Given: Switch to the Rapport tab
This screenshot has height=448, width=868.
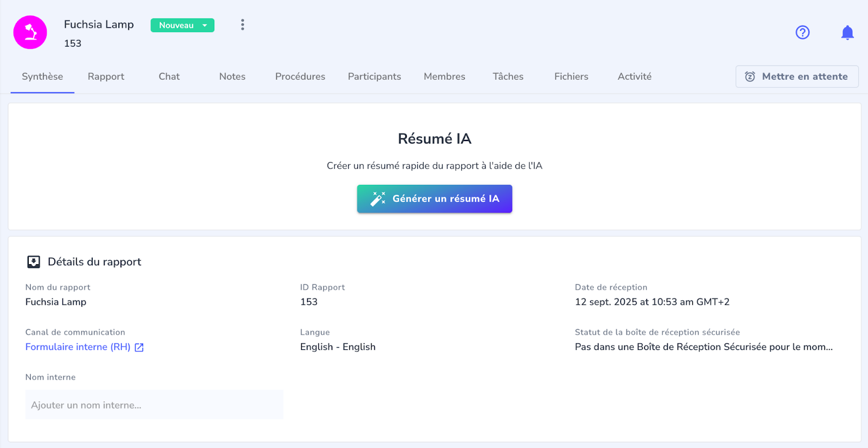Looking at the screenshot, I should tap(106, 76).
